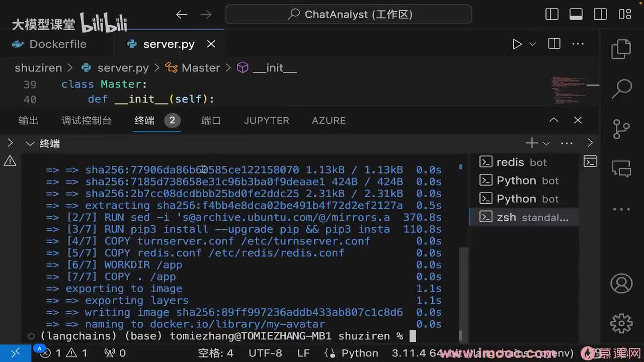Click the 'class Master:' code line

(104, 84)
